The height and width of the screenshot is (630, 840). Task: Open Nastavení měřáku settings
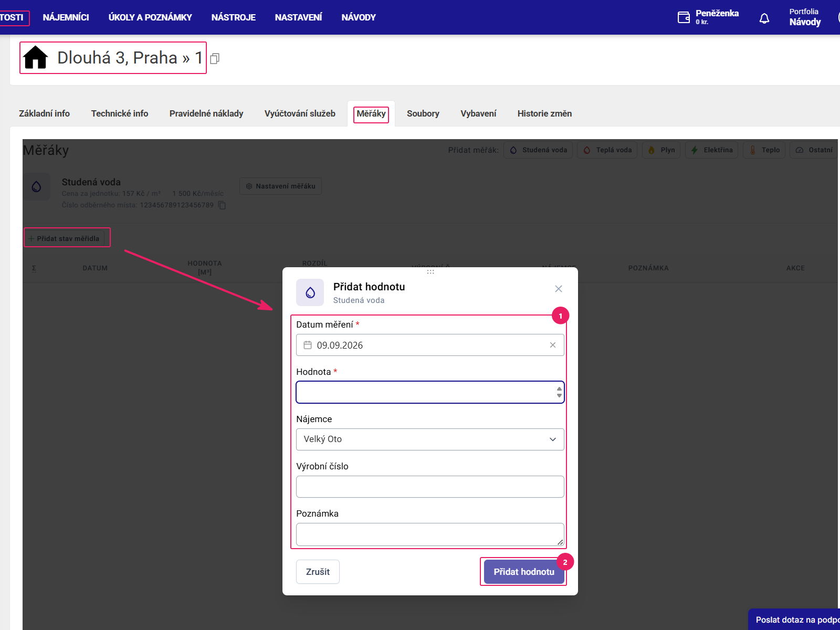pyautogui.click(x=281, y=186)
